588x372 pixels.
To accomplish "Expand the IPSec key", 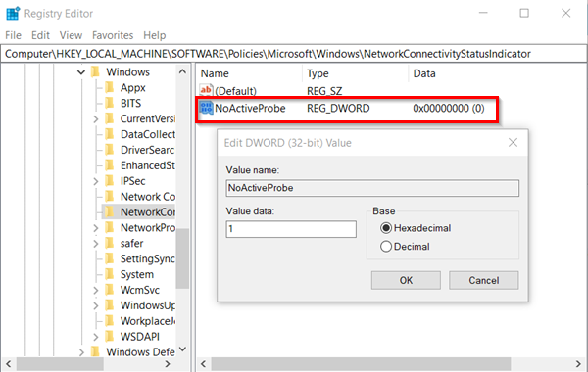I will click(x=96, y=181).
